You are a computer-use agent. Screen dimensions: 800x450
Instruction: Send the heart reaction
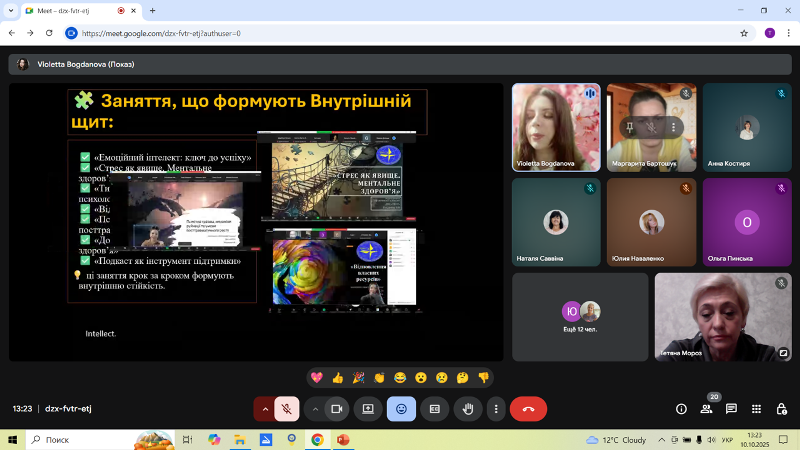point(316,377)
